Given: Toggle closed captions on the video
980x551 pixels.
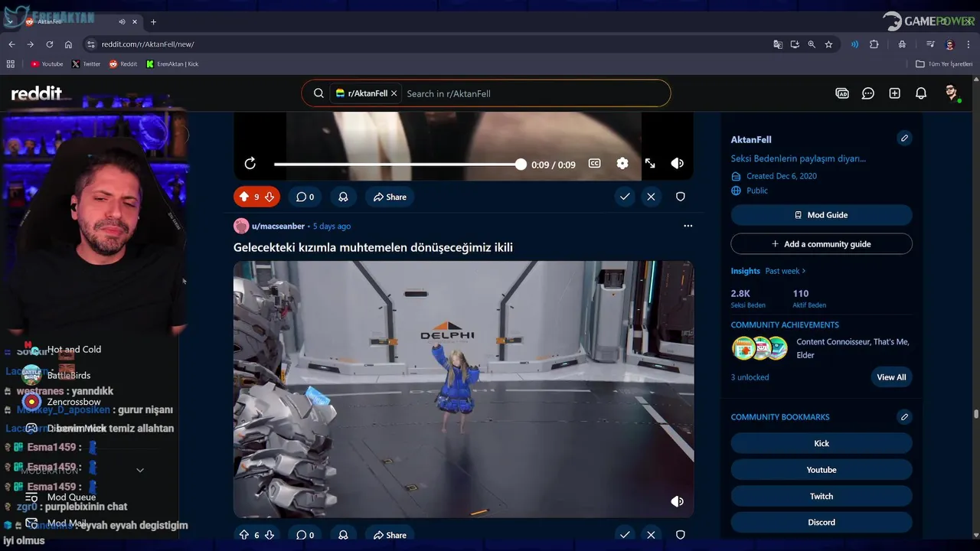Looking at the screenshot, I should click(594, 164).
